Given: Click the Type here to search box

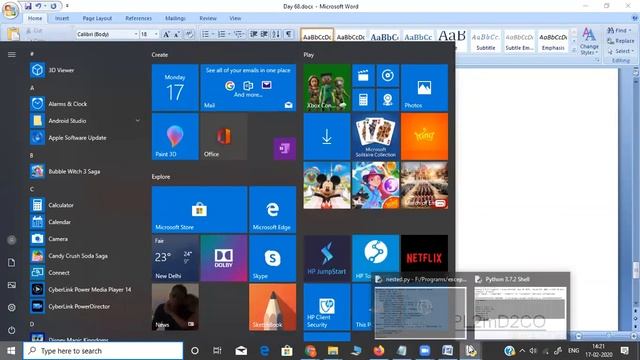Looking at the screenshot, I should (x=103, y=351).
